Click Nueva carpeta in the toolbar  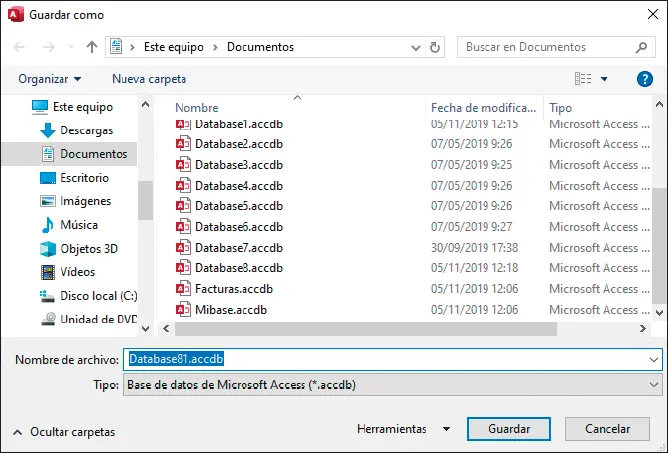tap(149, 79)
